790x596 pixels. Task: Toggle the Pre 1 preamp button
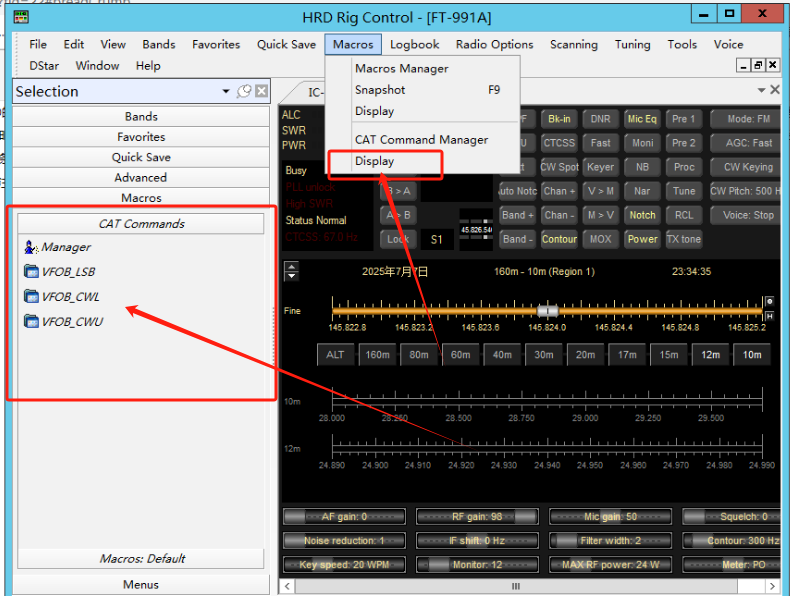tap(684, 119)
